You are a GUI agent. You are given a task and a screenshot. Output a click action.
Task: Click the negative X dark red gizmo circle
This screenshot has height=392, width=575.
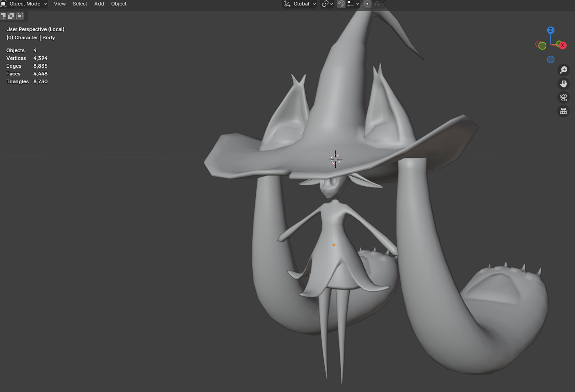537,44
